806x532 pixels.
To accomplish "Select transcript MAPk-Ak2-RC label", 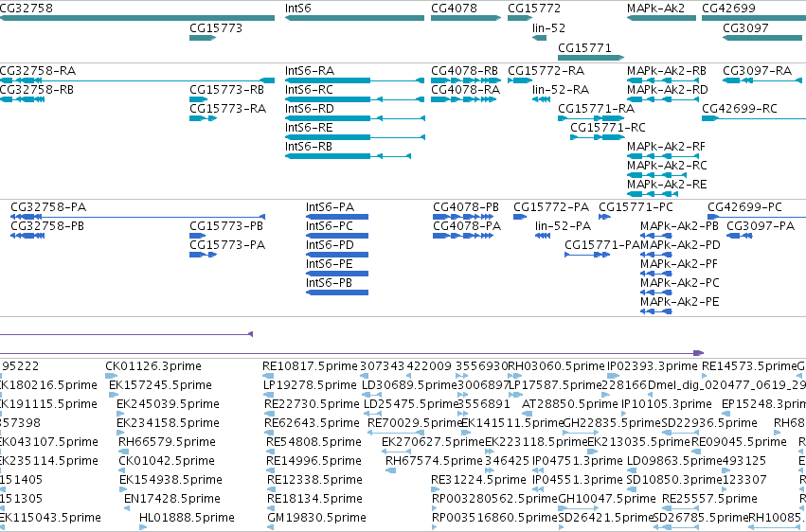I will point(667,166).
